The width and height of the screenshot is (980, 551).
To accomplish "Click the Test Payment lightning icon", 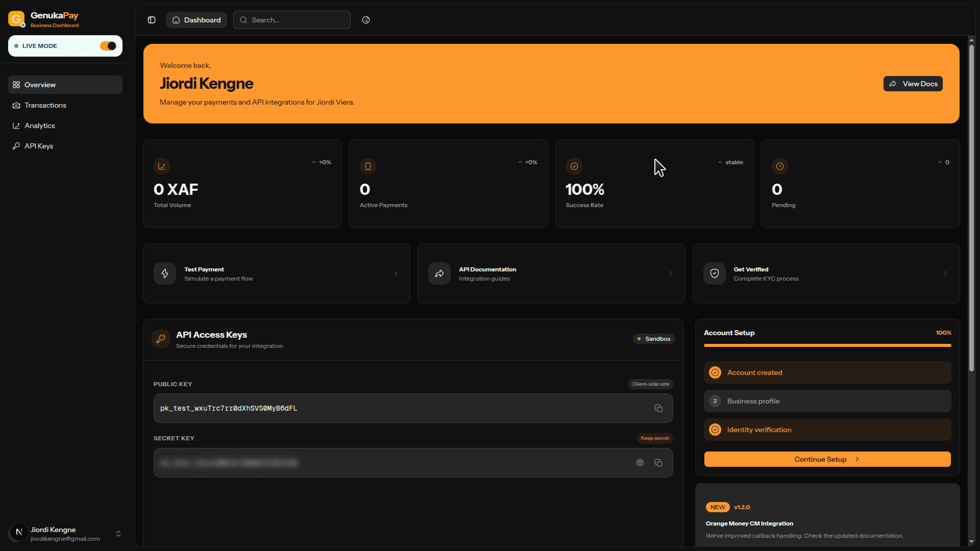I will coord(165,273).
